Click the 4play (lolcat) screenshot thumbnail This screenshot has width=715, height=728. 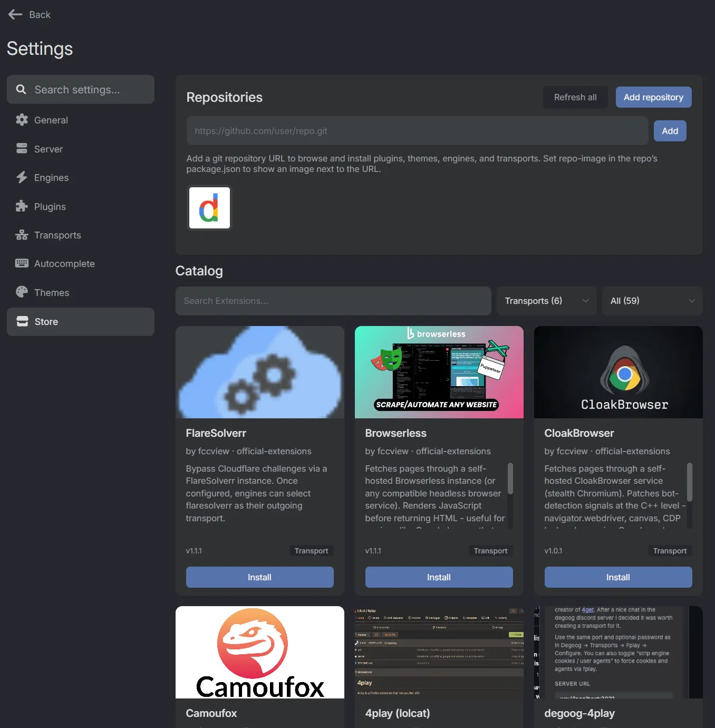coord(439,652)
